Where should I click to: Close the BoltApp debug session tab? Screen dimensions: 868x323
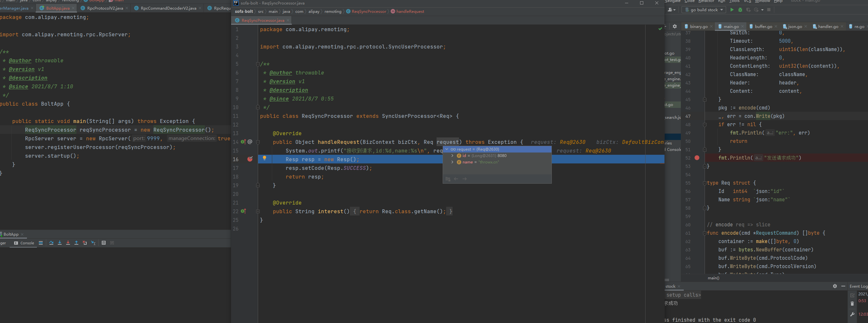coord(22,234)
